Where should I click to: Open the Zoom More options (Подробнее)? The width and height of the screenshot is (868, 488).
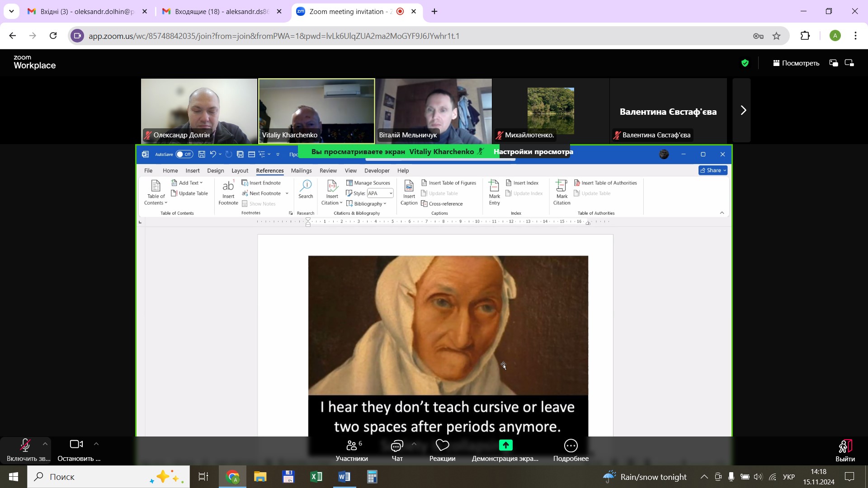(571, 451)
